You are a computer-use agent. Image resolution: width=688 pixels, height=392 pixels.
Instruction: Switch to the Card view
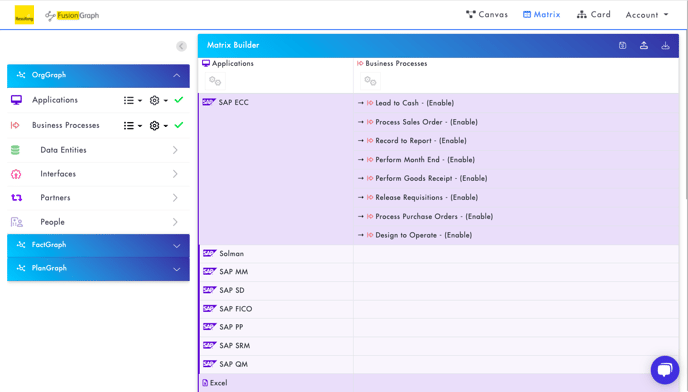click(x=594, y=14)
